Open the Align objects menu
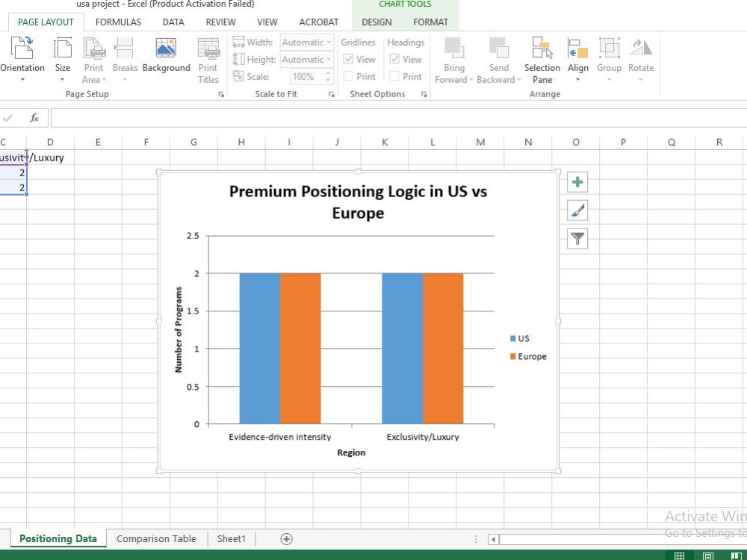 click(x=578, y=59)
